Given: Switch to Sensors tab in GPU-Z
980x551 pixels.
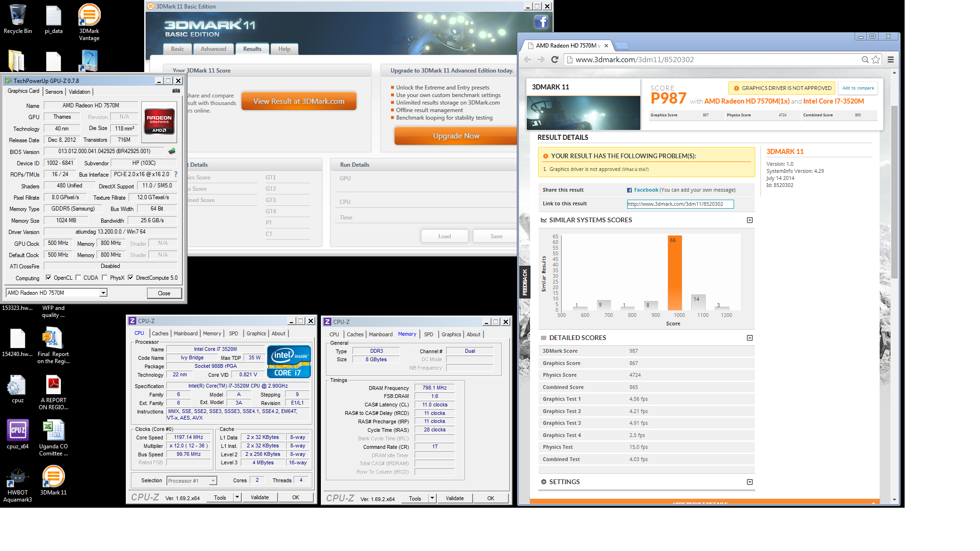Looking at the screenshot, I should pos(54,92).
